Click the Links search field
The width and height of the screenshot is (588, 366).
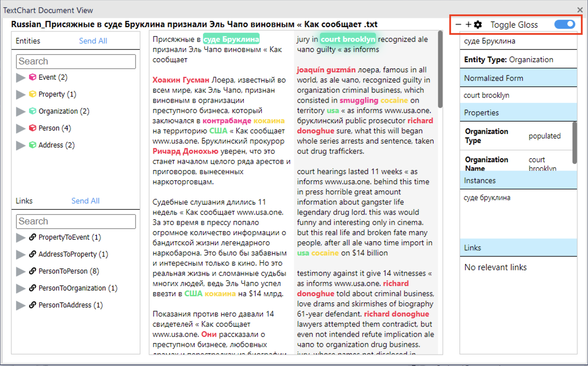coord(76,221)
